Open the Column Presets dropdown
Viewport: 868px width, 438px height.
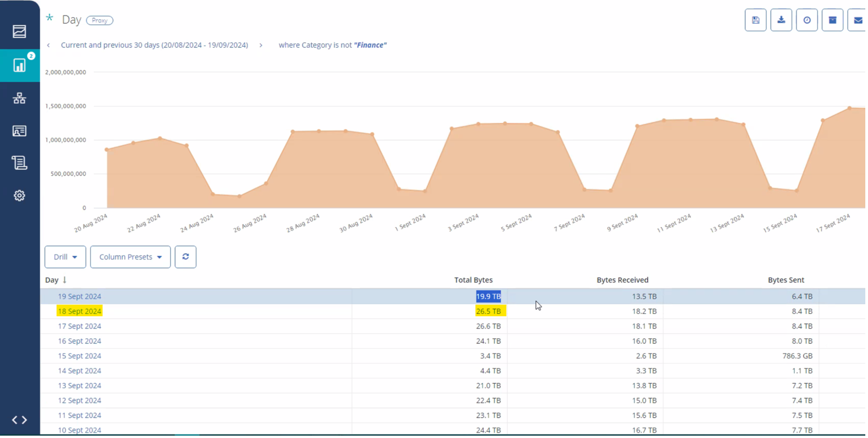pyautogui.click(x=131, y=258)
